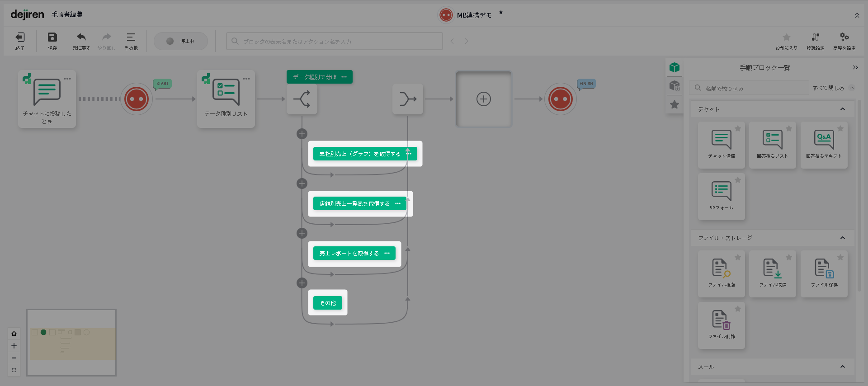Click すべて閉じる to collapse all
This screenshot has height=386, width=868.
[828, 88]
